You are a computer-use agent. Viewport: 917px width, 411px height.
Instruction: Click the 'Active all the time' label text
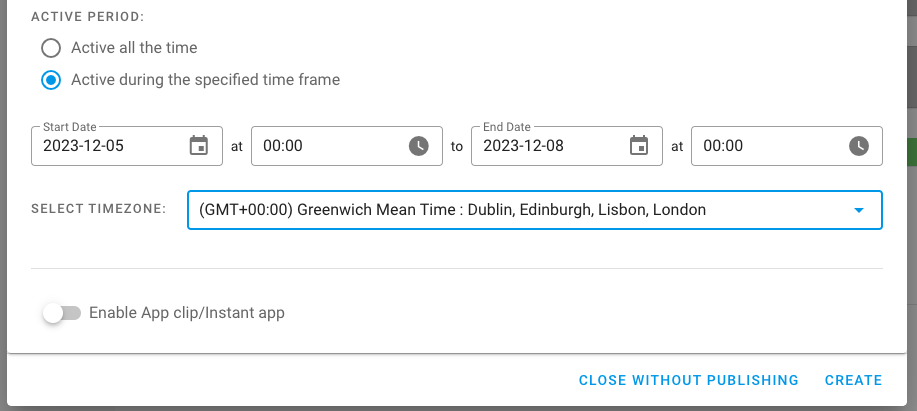pos(134,48)
